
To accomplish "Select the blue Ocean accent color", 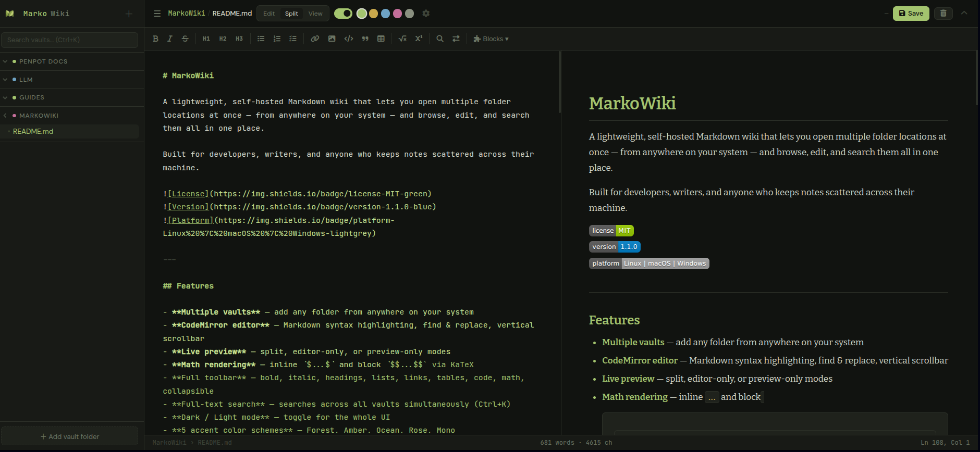I will [x=385, y=14].
